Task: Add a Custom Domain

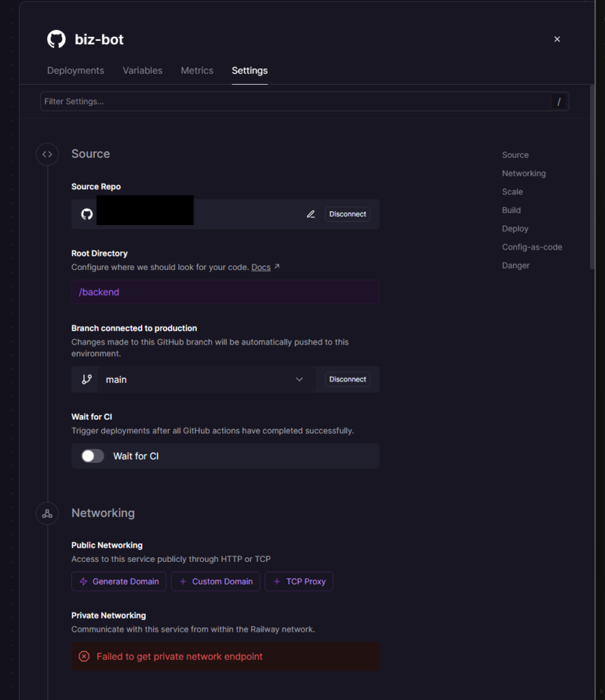Action: pyautogui.click(x=215, y=582)
